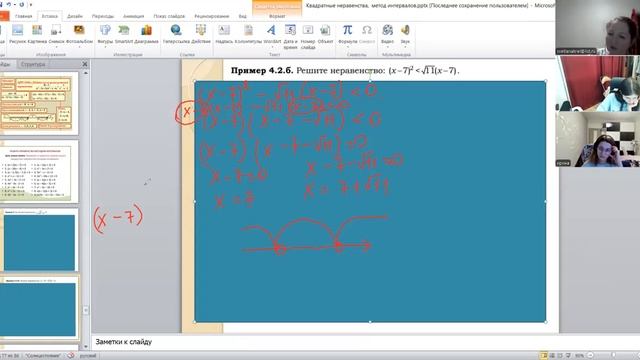Add a Гиперссылка hyperlink
Viewport: 640px width, 360px height.
[176, 33]
